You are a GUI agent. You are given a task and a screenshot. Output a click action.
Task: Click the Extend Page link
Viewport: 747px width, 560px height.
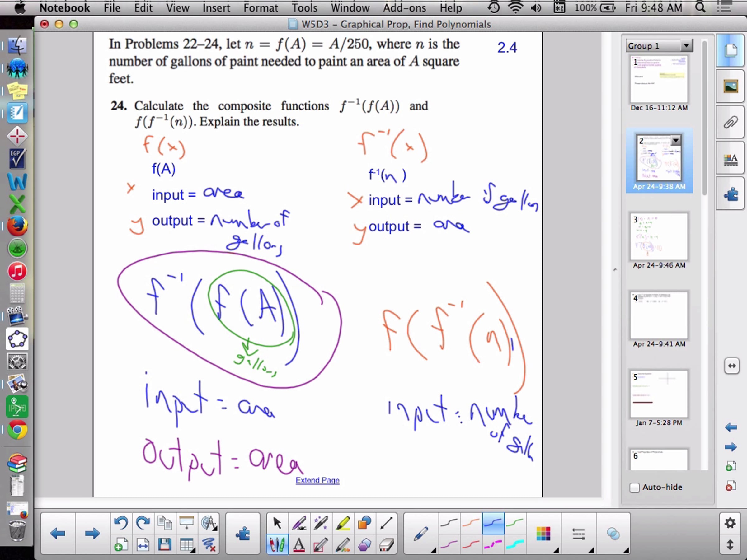pyautogui.click(x=317, y=480)
